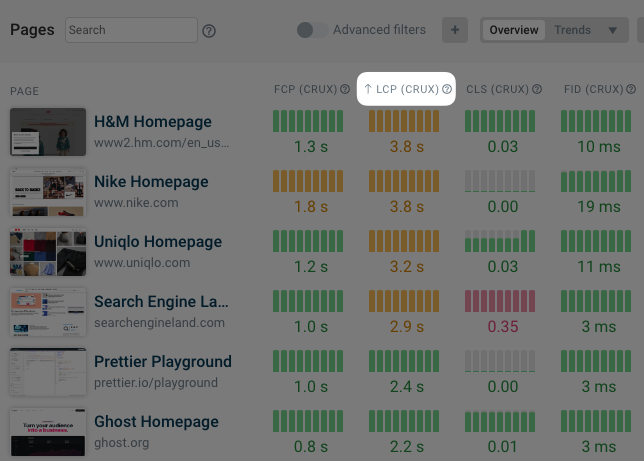The width and height of the screenshot is (644, 461).
Task: Click Search Engine Land's 0.35 CLS value
Action: click(503, 327)
